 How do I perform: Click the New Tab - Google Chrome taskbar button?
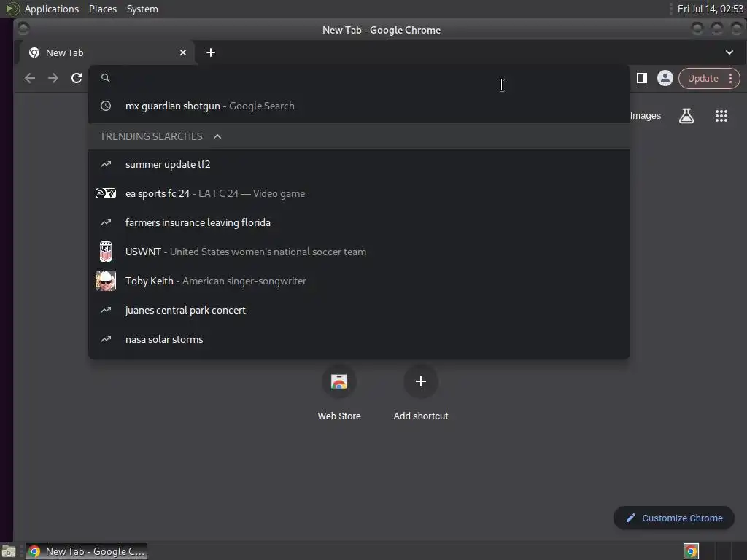pyautogui.click(x=86, y=551)
